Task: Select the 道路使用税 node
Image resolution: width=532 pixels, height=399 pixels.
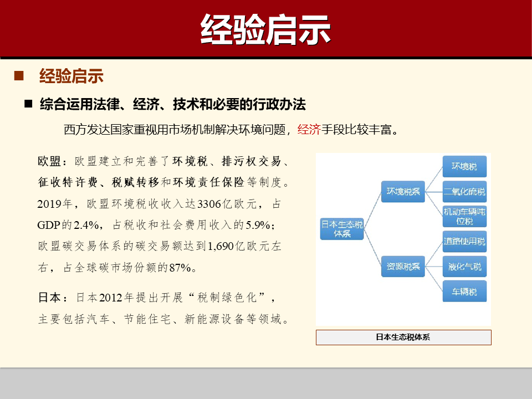Action: pos(465,241)
